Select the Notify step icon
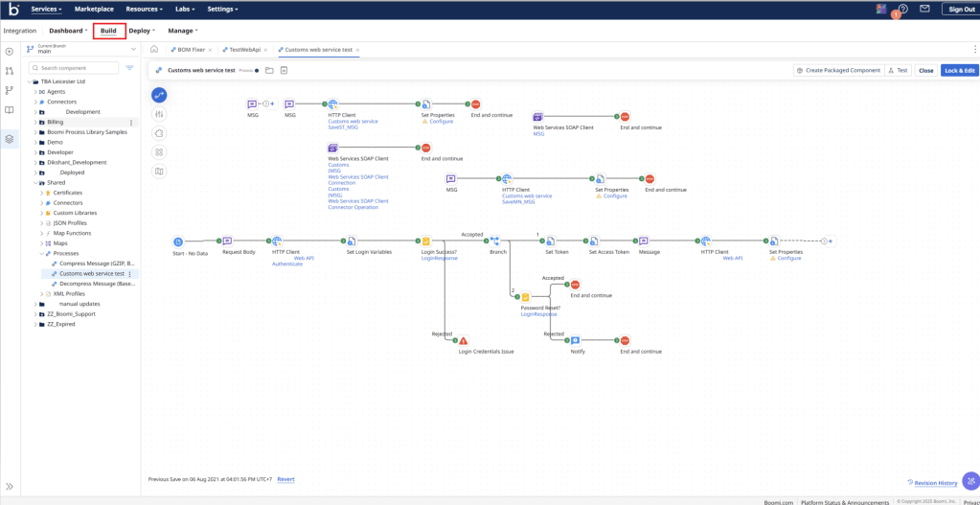Screen dimensions: 980x505 pos(576,341)
